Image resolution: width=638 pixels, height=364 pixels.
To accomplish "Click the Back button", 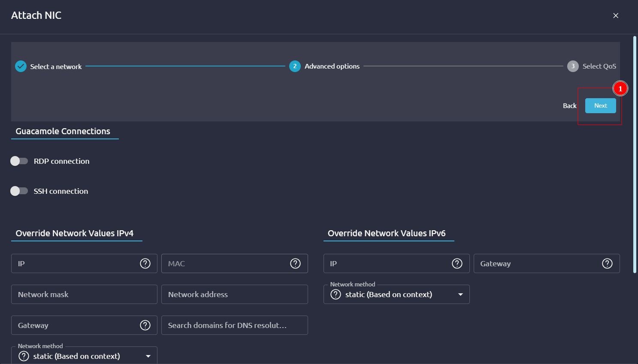I will click(x=569, y=106).
